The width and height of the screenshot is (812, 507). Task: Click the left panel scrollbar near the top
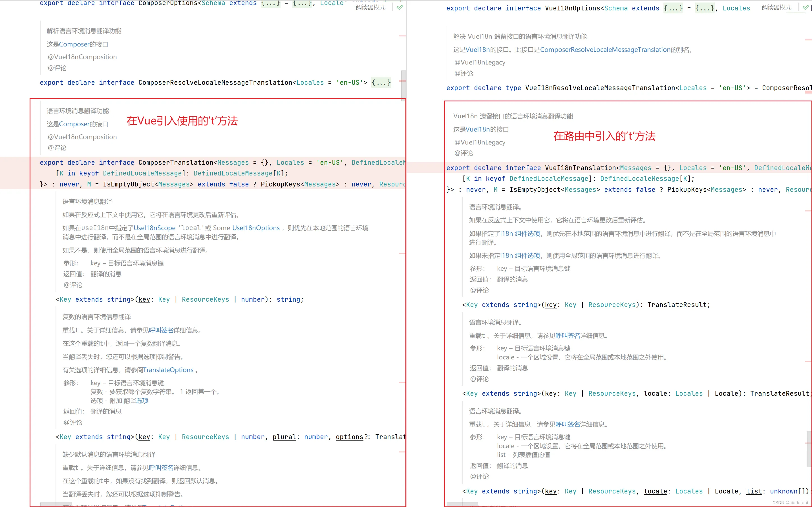click(x=404, y=86)
